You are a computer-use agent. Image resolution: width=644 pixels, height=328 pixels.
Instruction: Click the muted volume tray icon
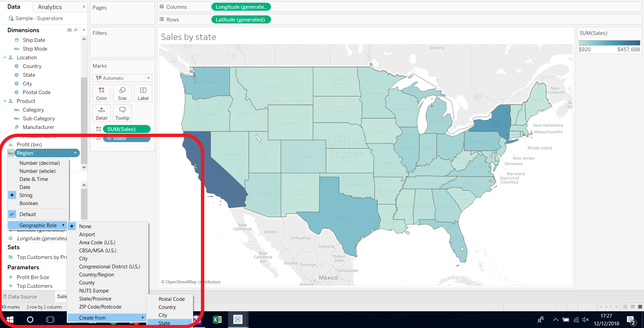(586, 320)
